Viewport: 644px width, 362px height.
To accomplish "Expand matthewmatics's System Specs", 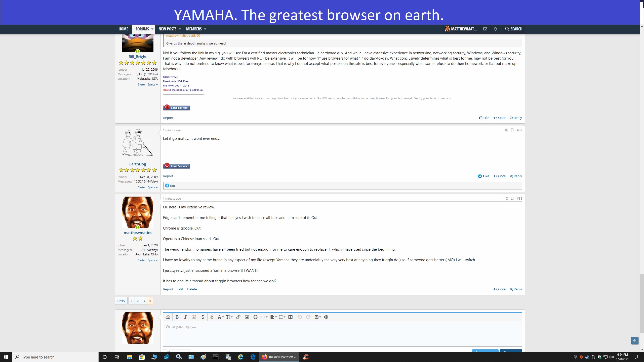I will coord(148,260).
